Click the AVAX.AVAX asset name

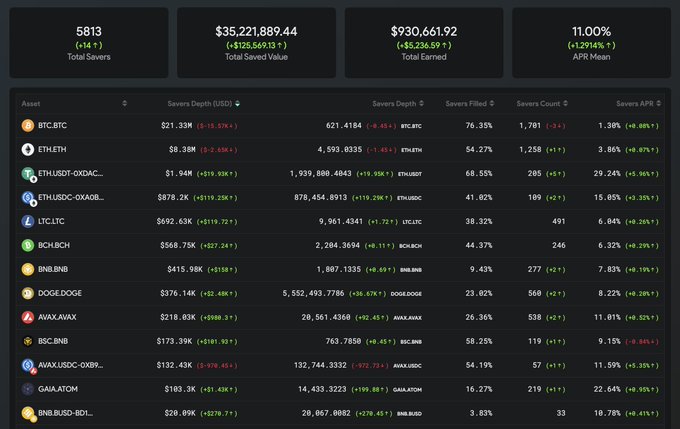pos(57,317)
